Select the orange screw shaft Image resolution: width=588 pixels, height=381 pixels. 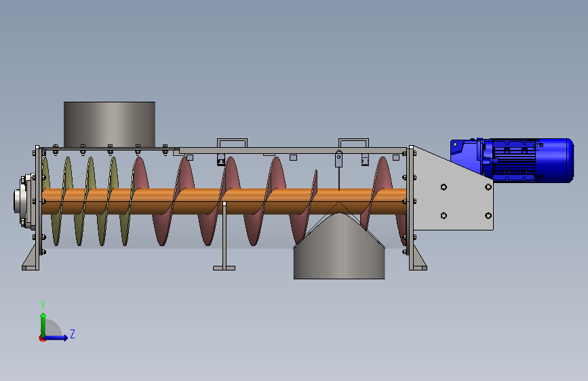click(224, 201)
